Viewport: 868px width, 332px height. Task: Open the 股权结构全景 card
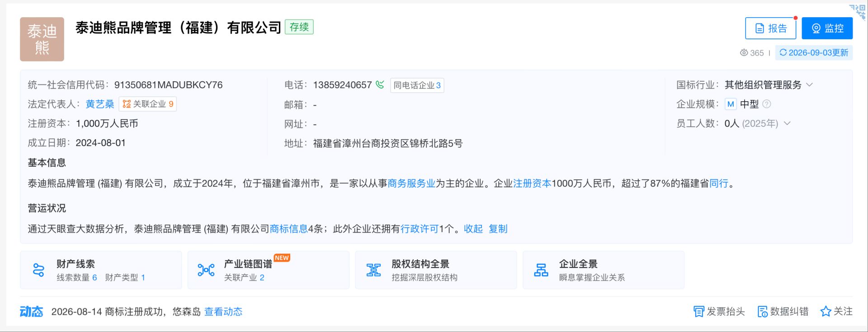pyautogui.click(x=436, y=270)
